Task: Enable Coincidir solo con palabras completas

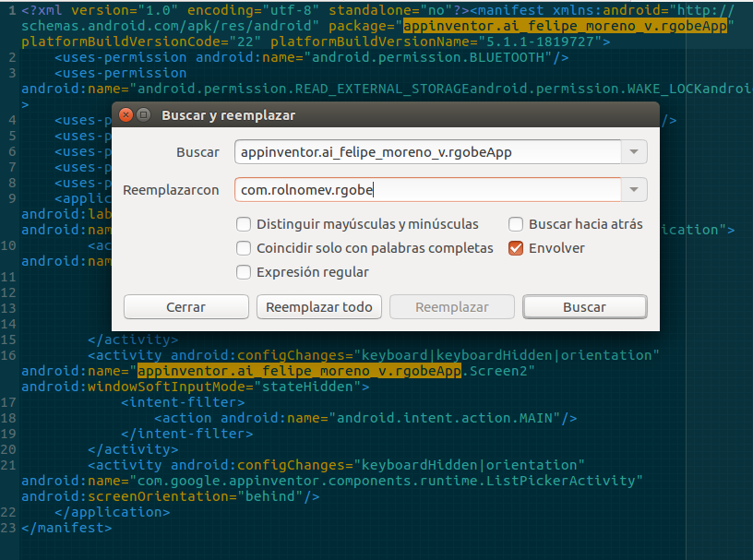Action: point(244,248)
